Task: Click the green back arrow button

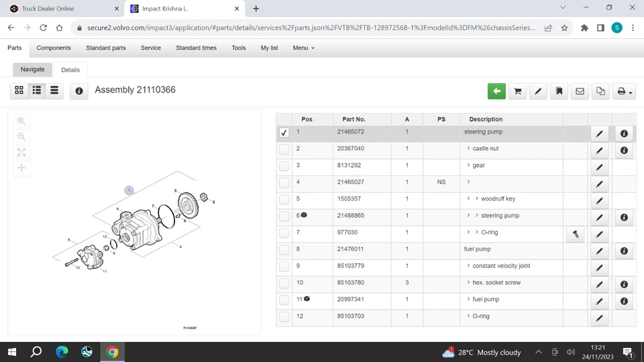Action: click(x=496, y=91)
